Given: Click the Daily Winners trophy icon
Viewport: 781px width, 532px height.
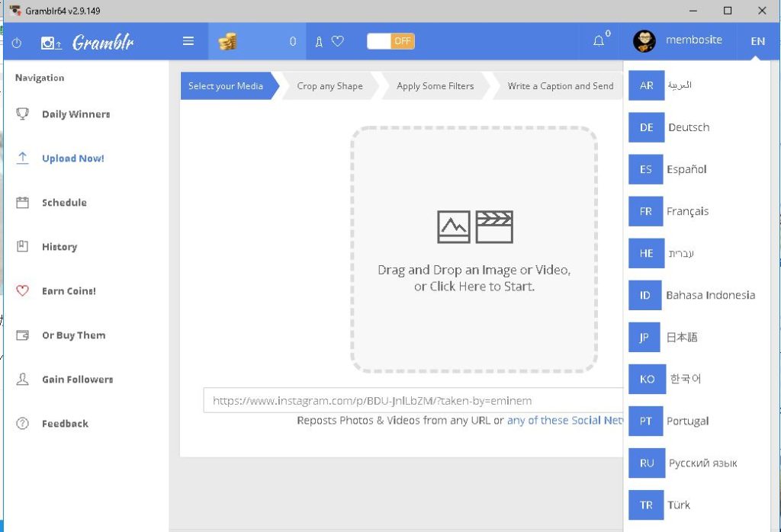Looking at the screenshot, I should coord(22,114).
